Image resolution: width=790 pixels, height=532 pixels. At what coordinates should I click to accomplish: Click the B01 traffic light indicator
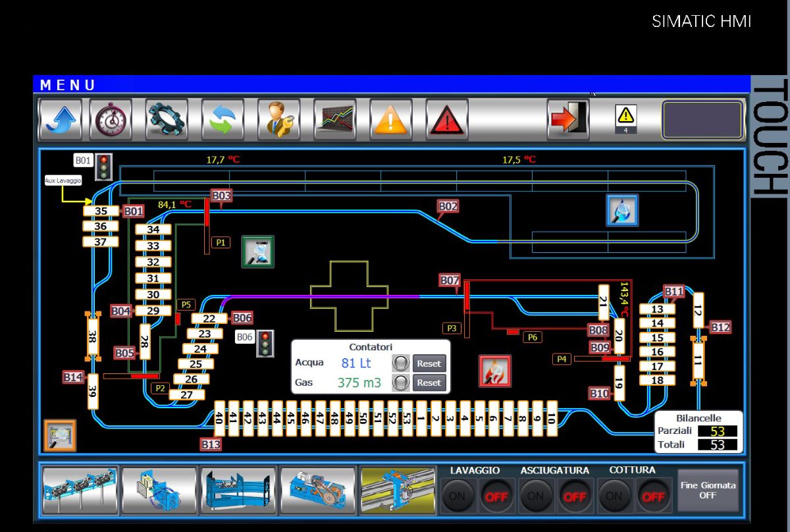103,167
